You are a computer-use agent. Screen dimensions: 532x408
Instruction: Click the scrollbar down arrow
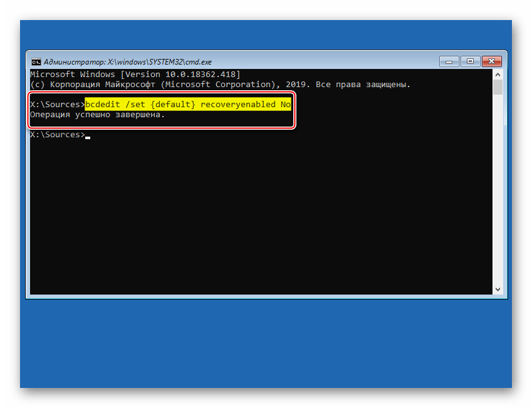(498, 290)
